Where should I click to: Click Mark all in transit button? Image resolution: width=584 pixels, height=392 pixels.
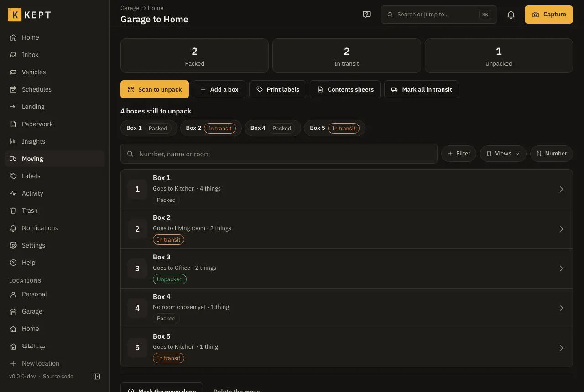point(422,89)
